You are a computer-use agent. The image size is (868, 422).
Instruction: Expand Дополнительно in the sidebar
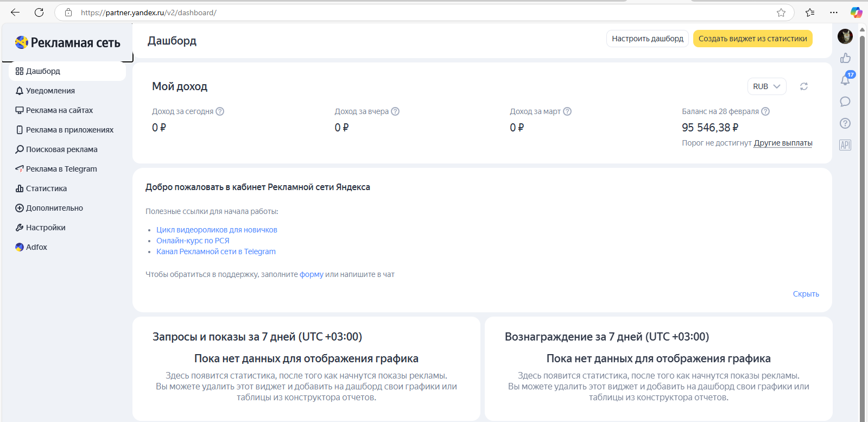tap(67, 208)
